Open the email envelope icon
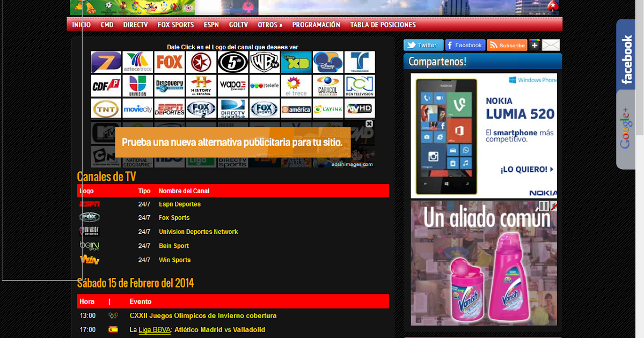644x338 pixels. [551, 46]
